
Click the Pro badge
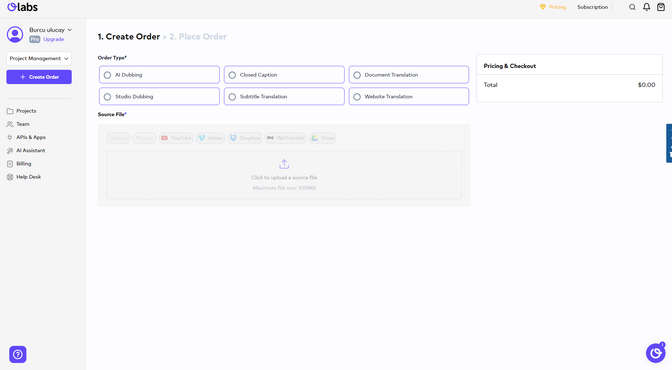pos(35,39)
